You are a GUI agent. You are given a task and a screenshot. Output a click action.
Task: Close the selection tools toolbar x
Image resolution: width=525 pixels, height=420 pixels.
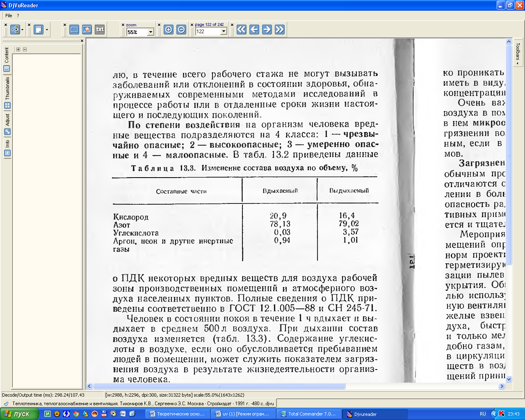pyautogui.click(x=65, y=25)
